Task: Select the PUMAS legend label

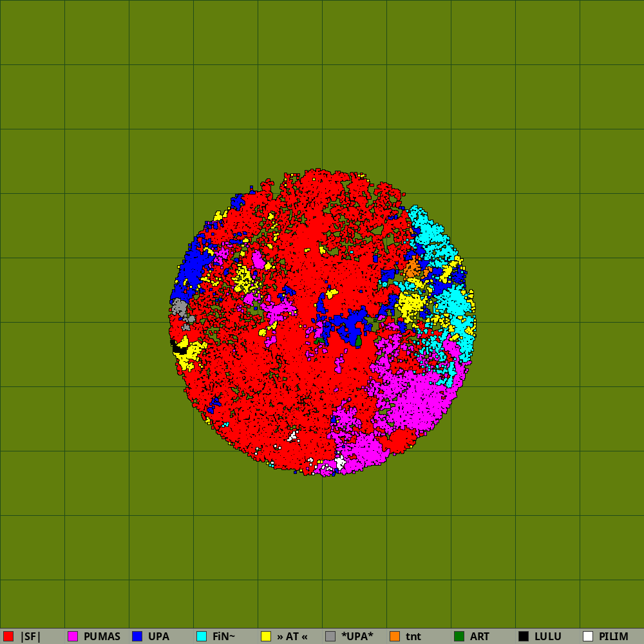Action: [x=102, y=637]
